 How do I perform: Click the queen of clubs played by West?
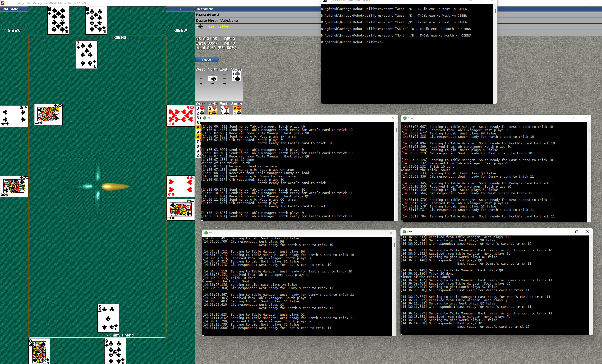tap(48, 114)
